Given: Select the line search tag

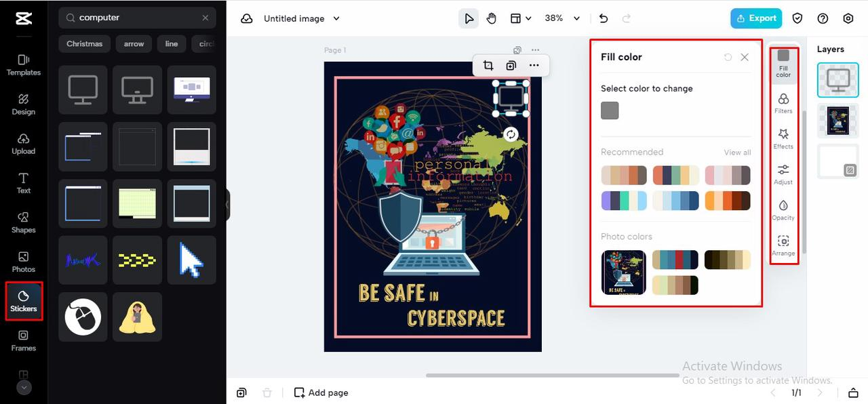Looking at the screenshot, I should point(172,44).
